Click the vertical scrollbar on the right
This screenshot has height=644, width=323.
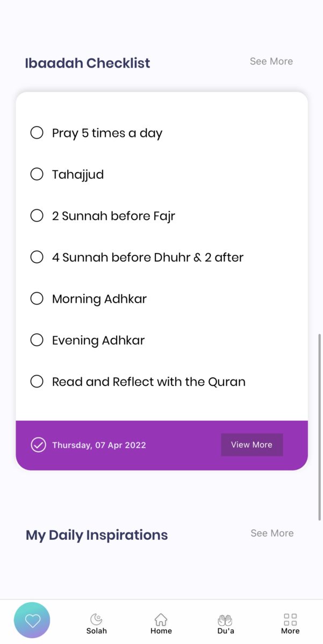(320, 427)
